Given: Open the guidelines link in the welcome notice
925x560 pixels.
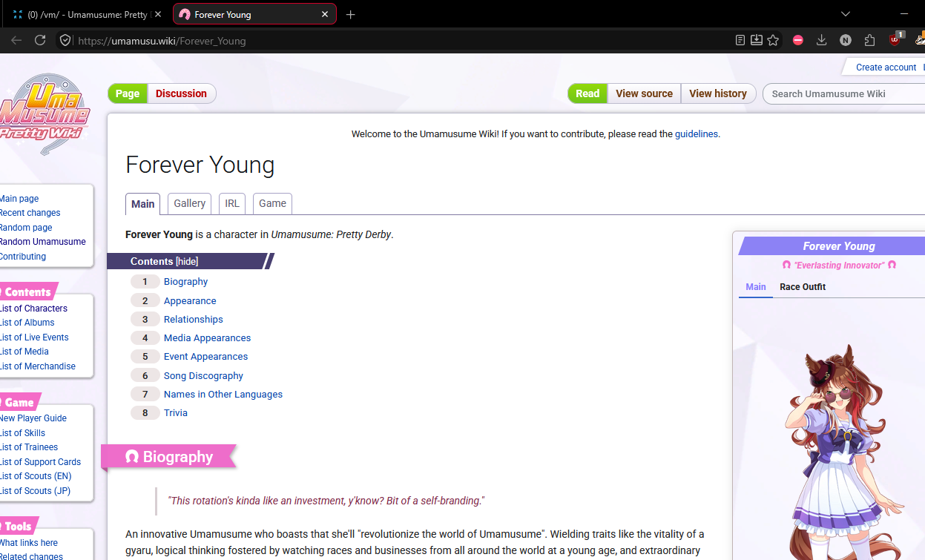Looking at the screenshot, I should coord(696,134).
